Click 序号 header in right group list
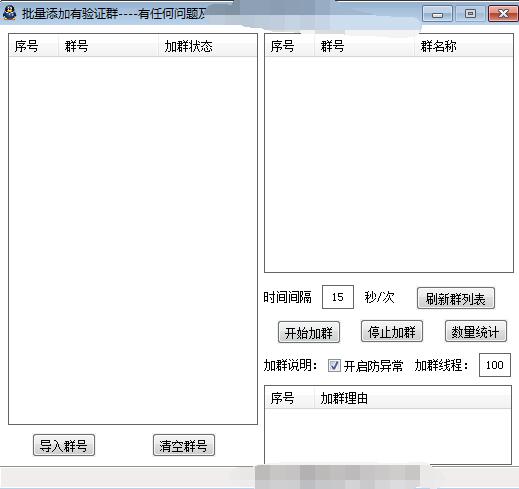The image size is (519, 489). coord(290,46)
